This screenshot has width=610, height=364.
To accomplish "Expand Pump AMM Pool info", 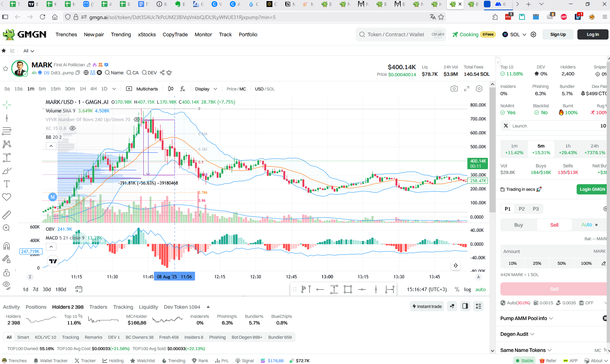I will click(x=526, y=318).
